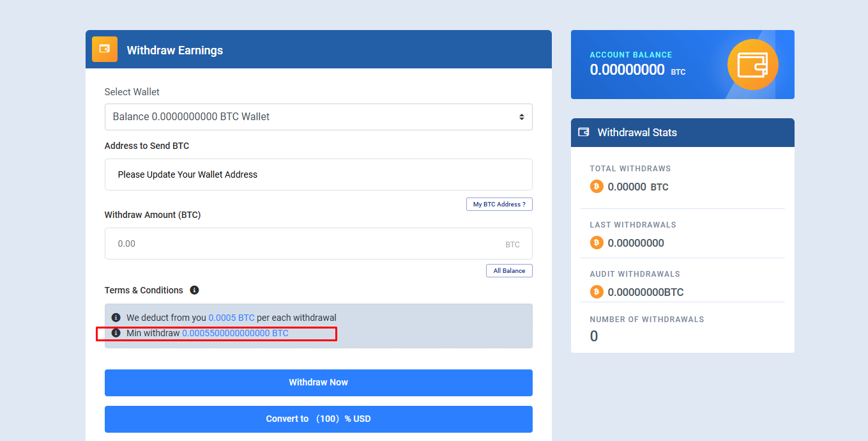Click the Number of Withdrawals count 0
The image size is (868, 441).
pyautogui.click(x=594, y=336)
